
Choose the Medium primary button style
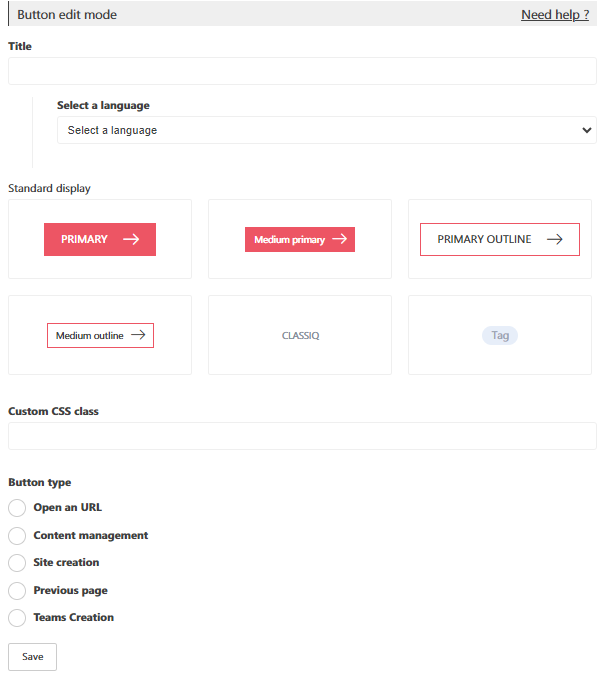299,239
